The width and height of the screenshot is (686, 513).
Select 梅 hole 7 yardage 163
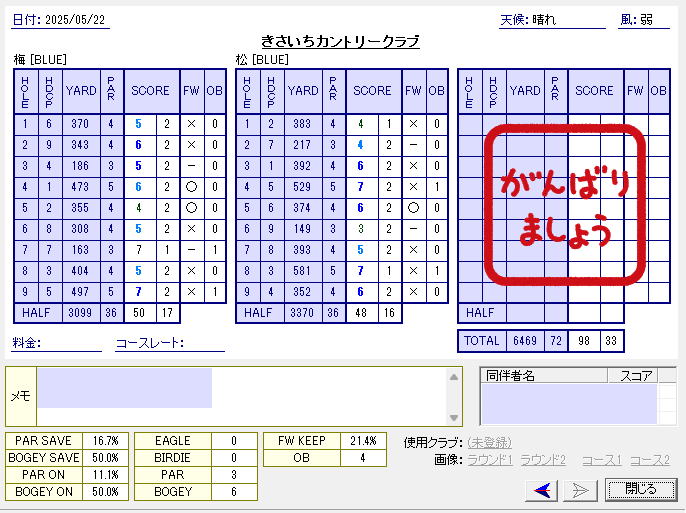[x=81, y=250]
